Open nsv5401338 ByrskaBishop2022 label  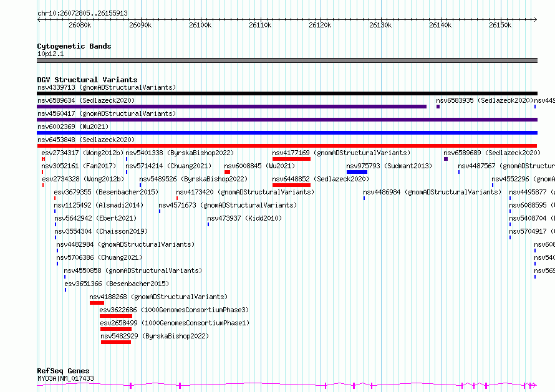click(x=180, y=153)
